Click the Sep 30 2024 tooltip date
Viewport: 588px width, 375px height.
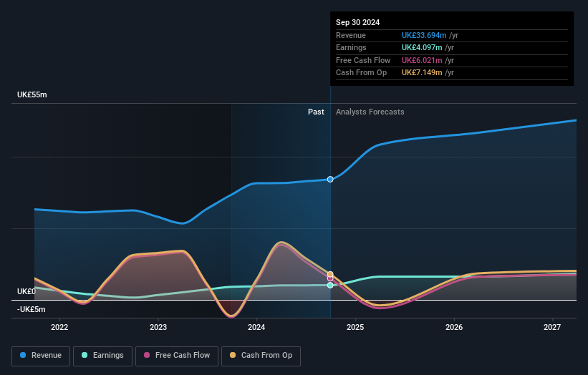(x=358, y=22)
